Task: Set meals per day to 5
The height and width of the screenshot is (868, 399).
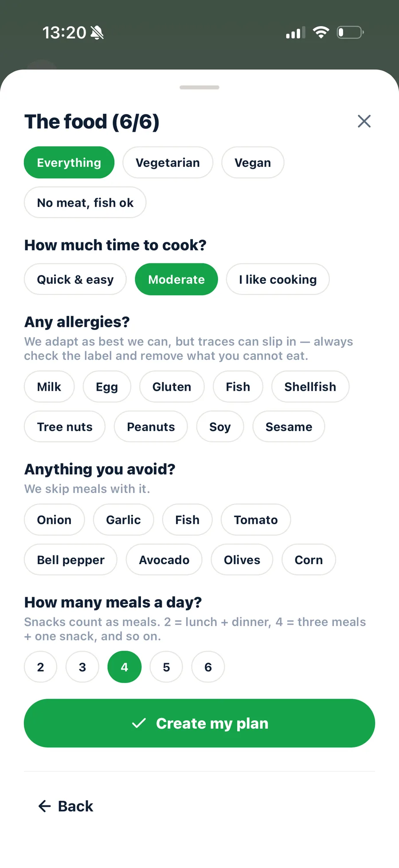Action: click(166, 667)
